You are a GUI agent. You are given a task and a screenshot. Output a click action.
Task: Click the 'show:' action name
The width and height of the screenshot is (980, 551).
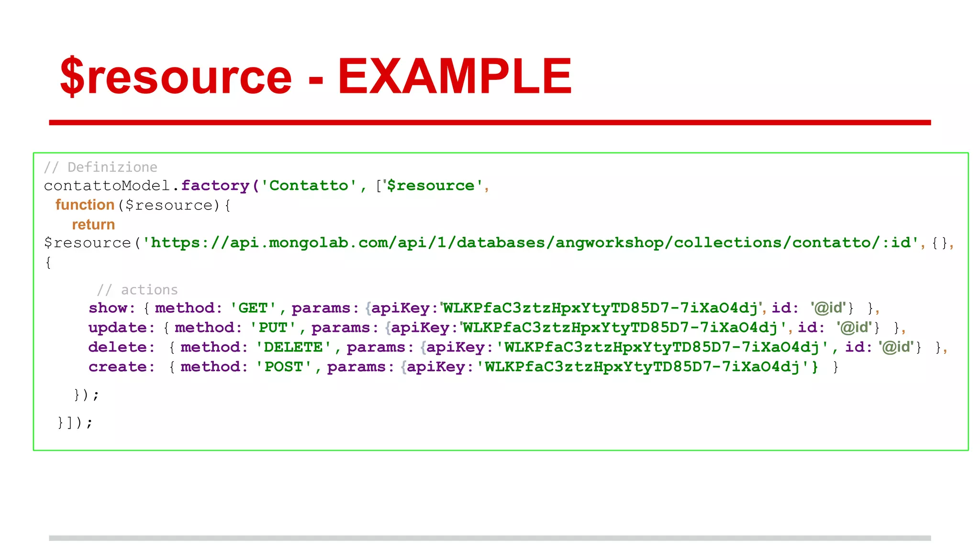(112, 308)
